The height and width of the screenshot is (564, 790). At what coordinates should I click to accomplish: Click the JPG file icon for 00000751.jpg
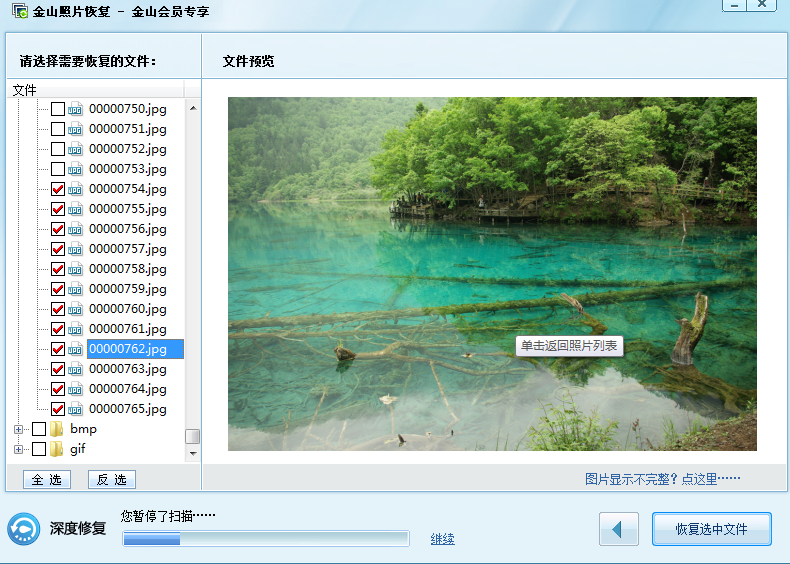pos(75,129)
